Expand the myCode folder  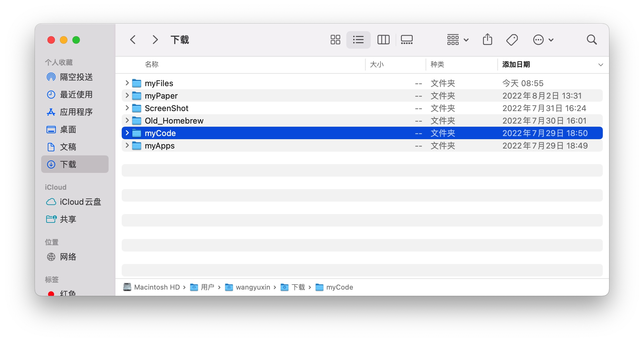(127, 133)
